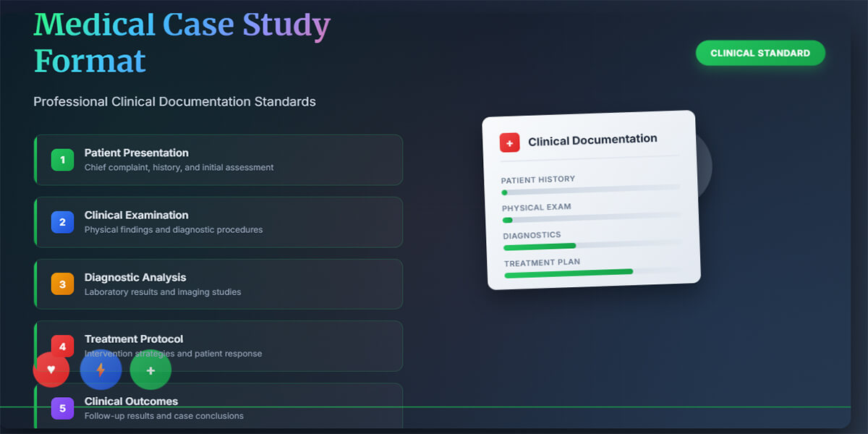
Task: Click the red heart icon
Action: click(x=51, y=370)
